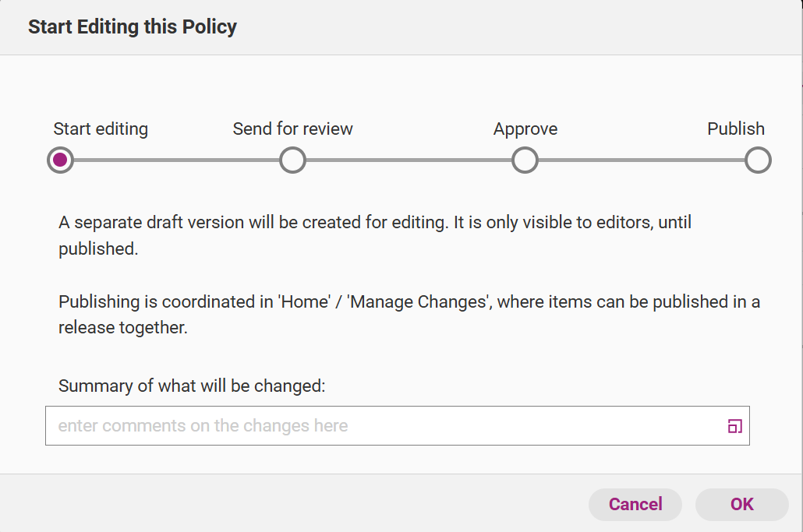Click progress line between Approve and Publish
Screen dimensions: 803x532
pos(641,160)
